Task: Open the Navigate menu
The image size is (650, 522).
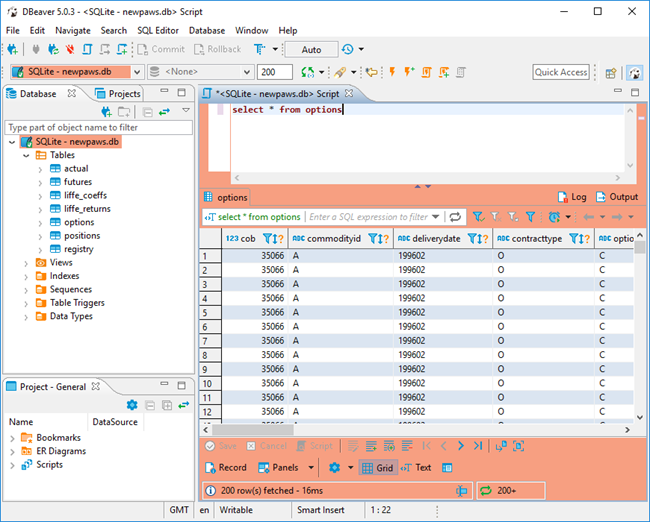Action: click(73, 31)
